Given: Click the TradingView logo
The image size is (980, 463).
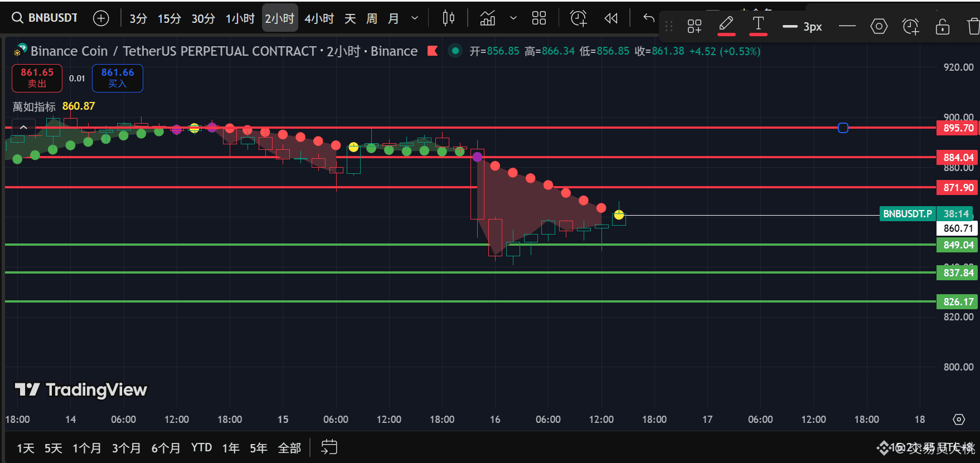Looking at the screenshot, I should coord(81,389).
